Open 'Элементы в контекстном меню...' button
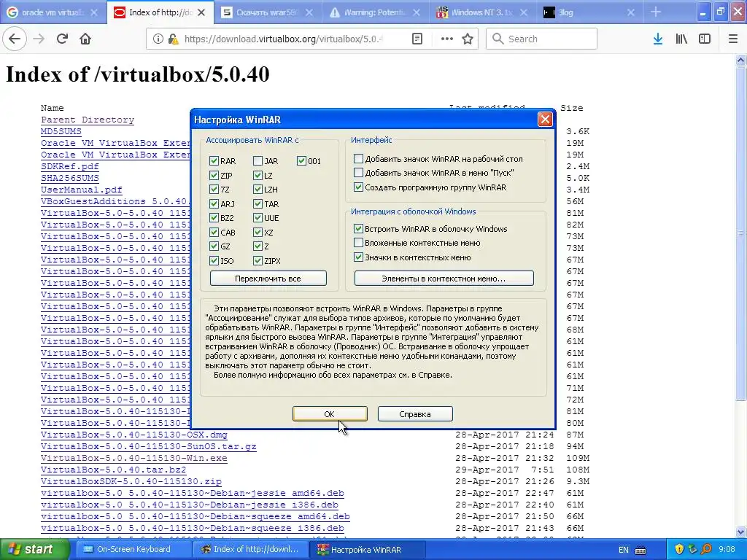747x560 pixels. click(444, 279)
